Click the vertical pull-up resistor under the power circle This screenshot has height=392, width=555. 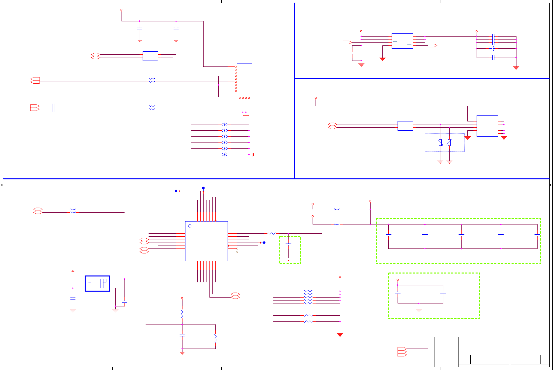click(x=182, y=314)
